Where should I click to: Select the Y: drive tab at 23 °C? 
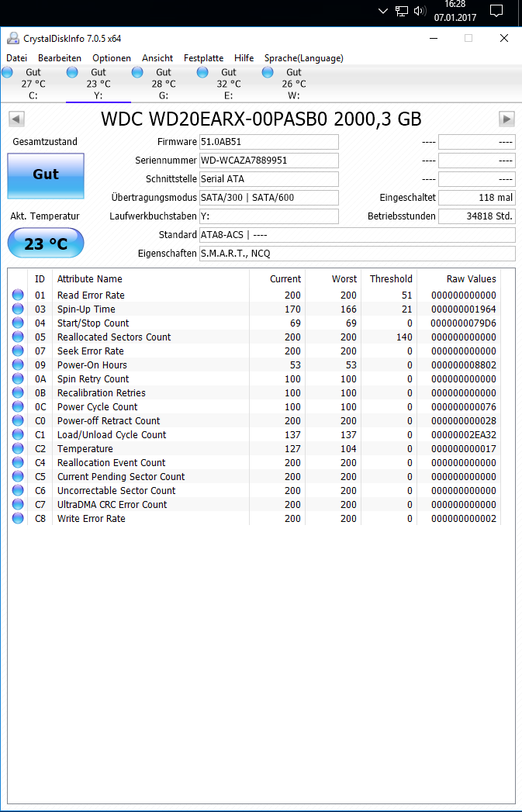(x=99, y=84)
